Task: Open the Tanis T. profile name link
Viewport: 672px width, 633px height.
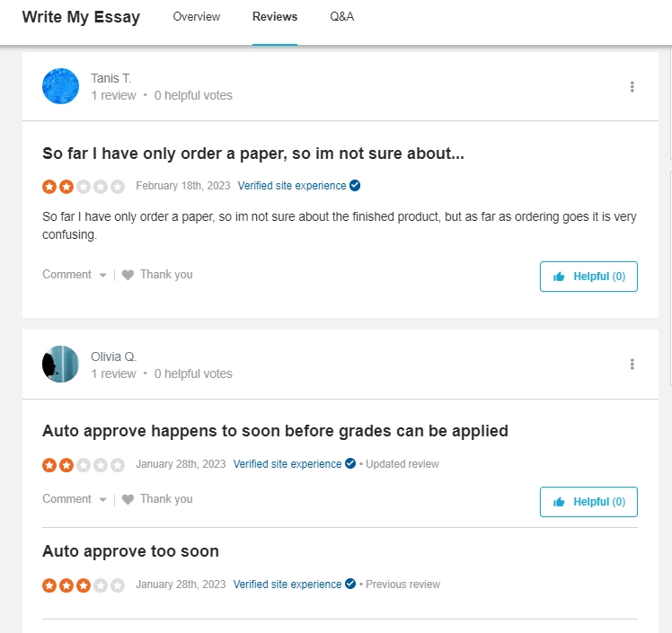Action: [x=111, y=78]
